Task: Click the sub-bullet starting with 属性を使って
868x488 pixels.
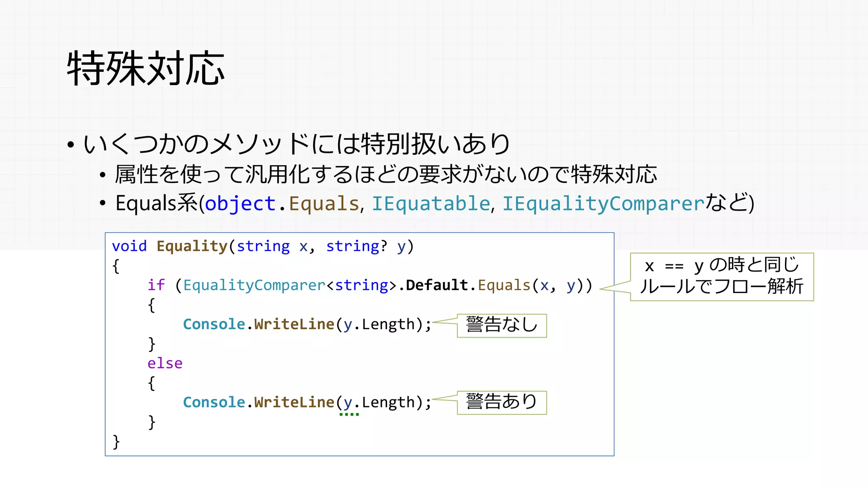Action: click(x=386, y=174)
